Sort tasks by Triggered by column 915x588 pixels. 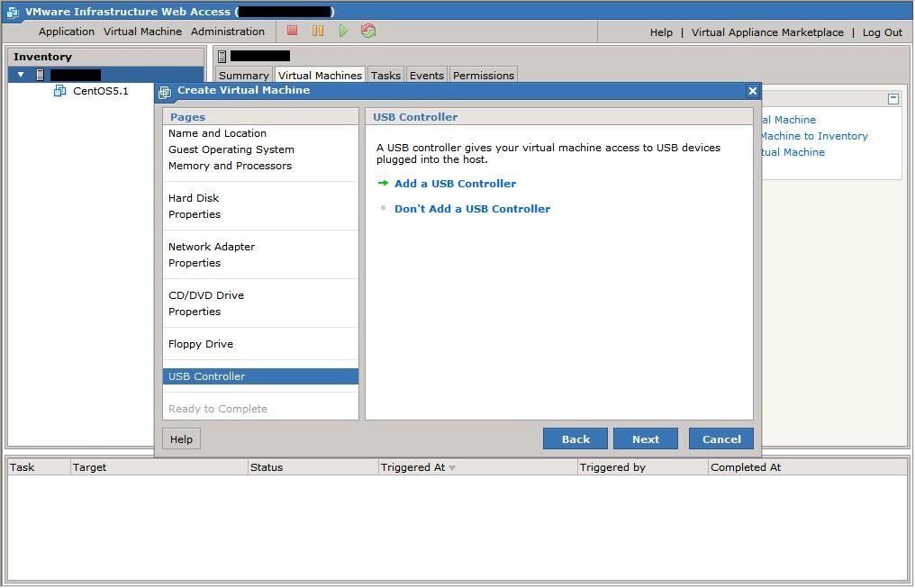pyautogui.click(x=642, y=467)
